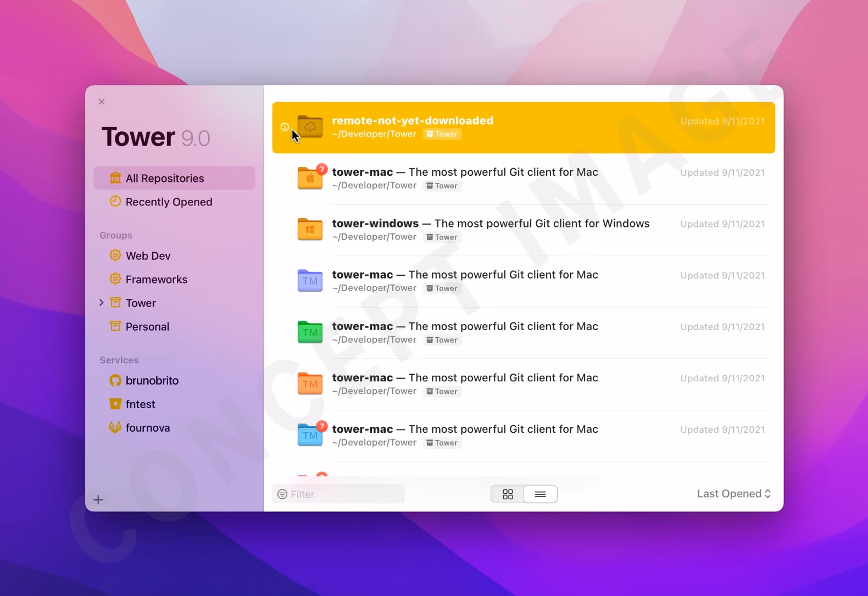Screen dimensions: 868x596
Task: Click Tower tag on remote-not-yet-downloaded row
Action: [442, 134]
